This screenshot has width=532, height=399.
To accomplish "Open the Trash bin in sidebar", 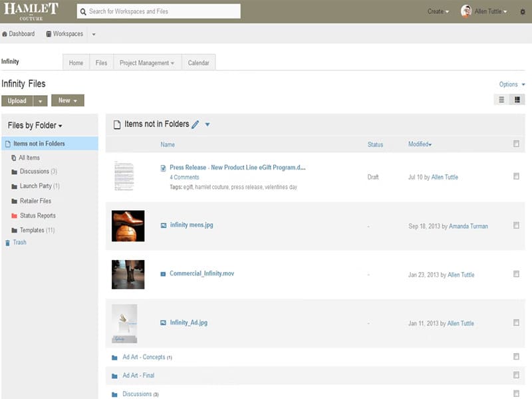I will pos(19,243).
